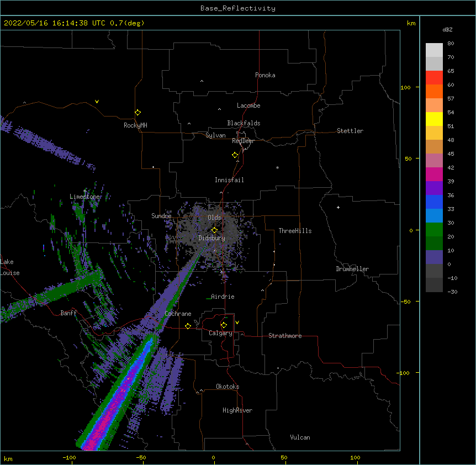Click the horizontal axis 100 tick label

tap(355, 457)
